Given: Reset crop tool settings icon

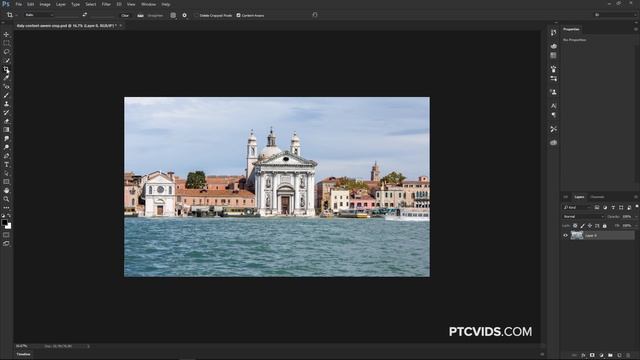Looking at the screenshot, I should tap(315, 15).
